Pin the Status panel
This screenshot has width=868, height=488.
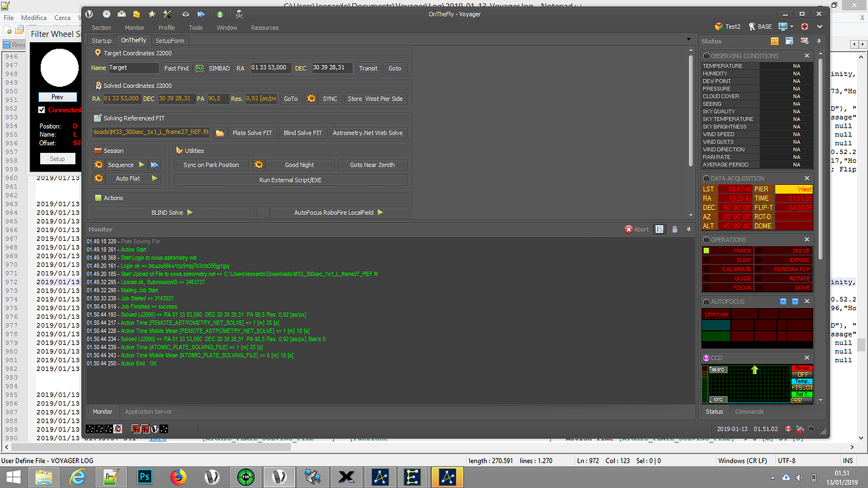click(x=819, y=41)
